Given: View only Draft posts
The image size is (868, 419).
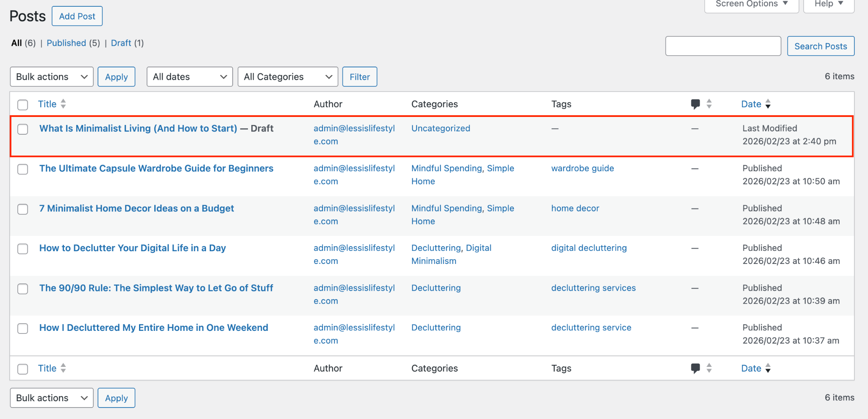Looking at the screenshot, I should tap(121, 43).
